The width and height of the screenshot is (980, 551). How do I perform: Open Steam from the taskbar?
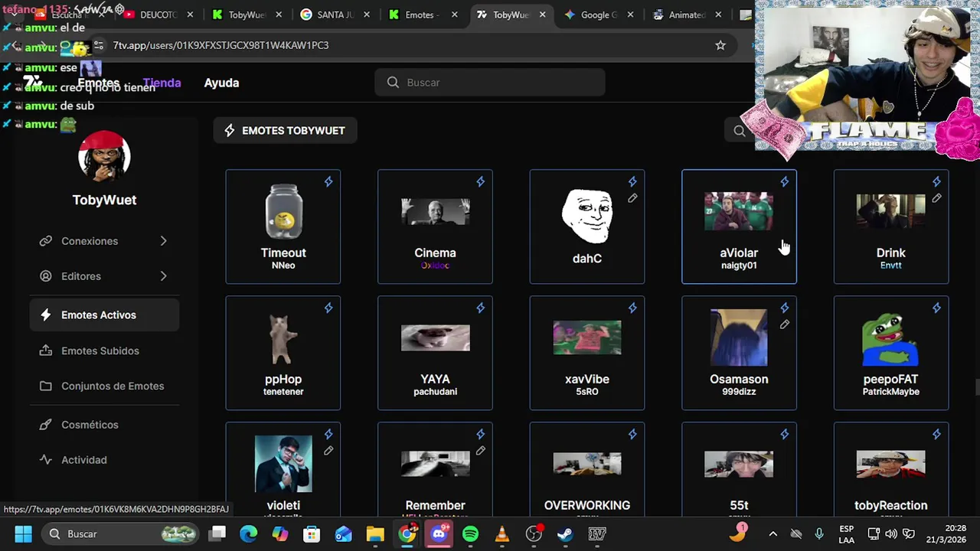click(x=565, y=534)
